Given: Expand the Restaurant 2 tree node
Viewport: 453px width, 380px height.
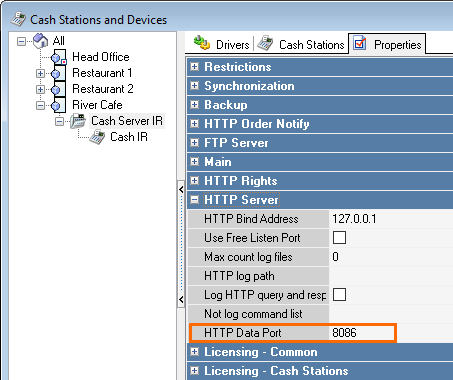Looking at the screenshot, I should pos(40,89).
